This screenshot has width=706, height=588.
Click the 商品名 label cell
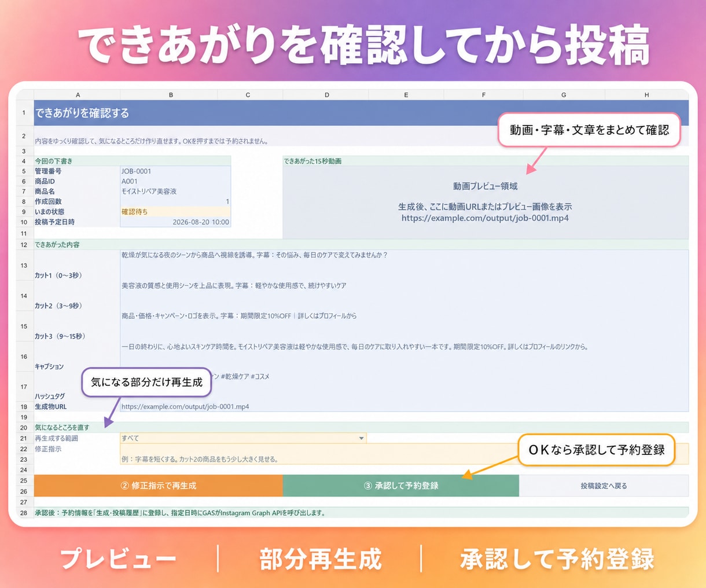(77, 192)
